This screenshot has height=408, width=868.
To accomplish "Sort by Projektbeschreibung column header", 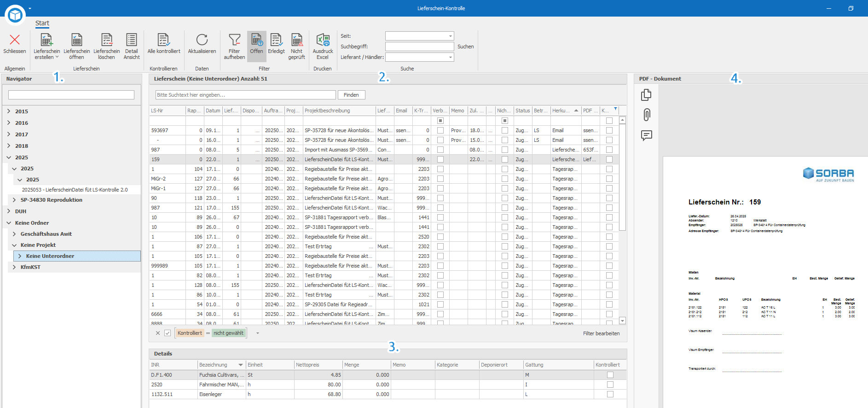I will tap(339, 111).
